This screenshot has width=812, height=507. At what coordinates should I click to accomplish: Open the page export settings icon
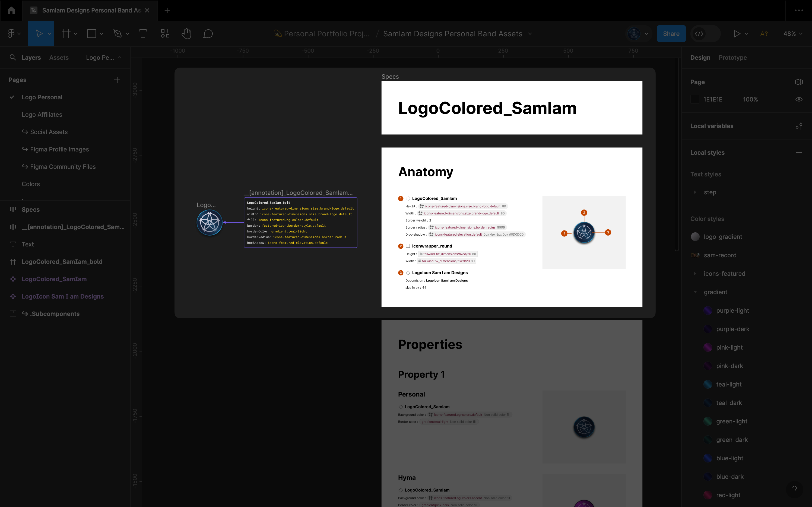(799, 82)
